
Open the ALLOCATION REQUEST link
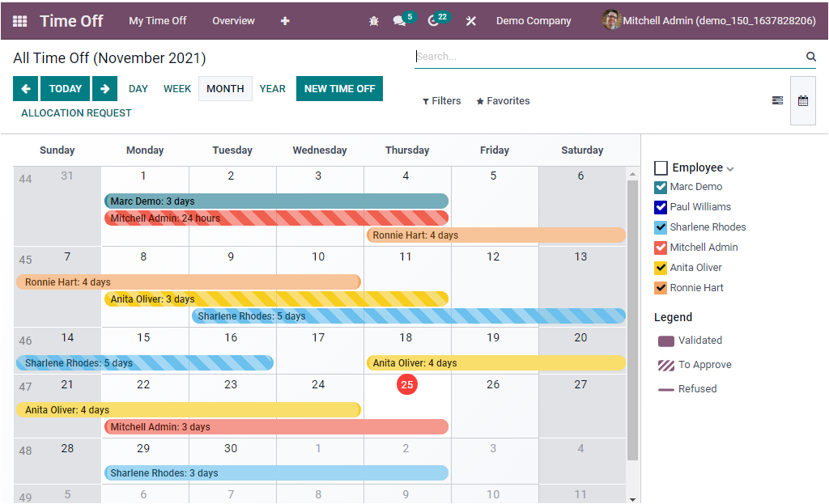(x=75, y=113)
